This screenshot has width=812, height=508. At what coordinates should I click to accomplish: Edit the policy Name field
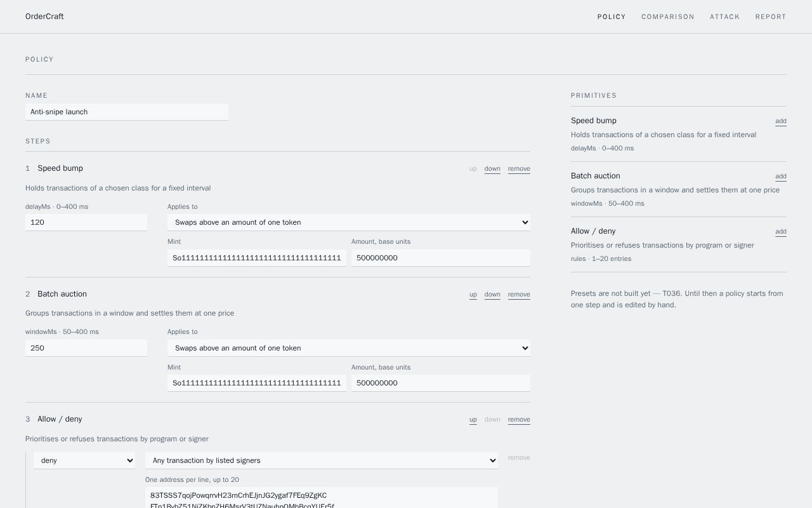127,112
